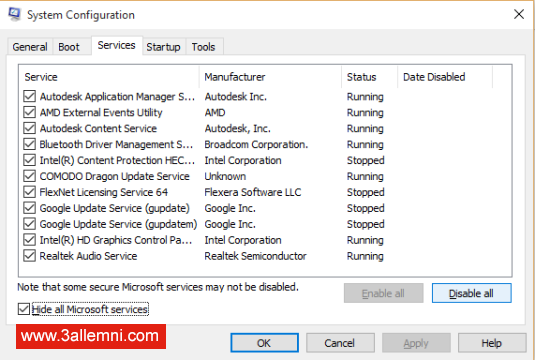Click the Apply button
The width and height of the screenshot is (535, 360).
(x=416, y=343)
